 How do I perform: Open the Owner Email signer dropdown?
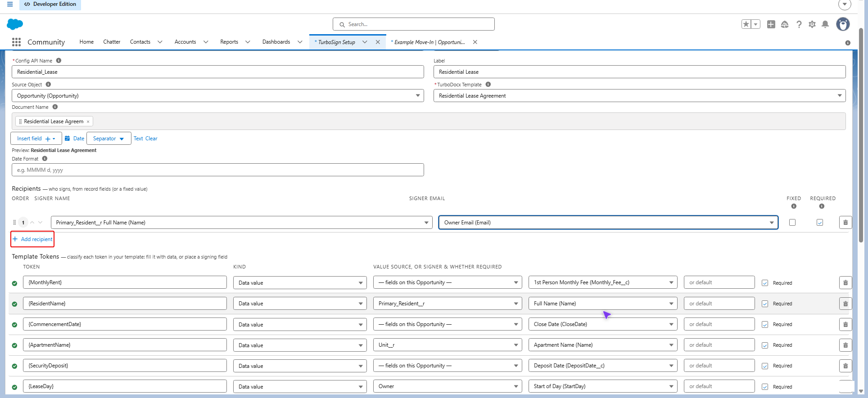coord(608,223)
